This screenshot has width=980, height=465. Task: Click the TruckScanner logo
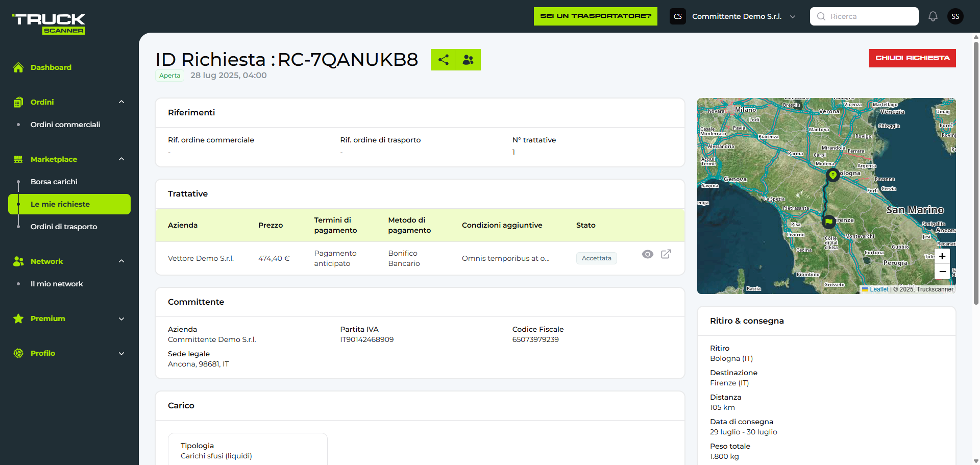pos(49,23)
